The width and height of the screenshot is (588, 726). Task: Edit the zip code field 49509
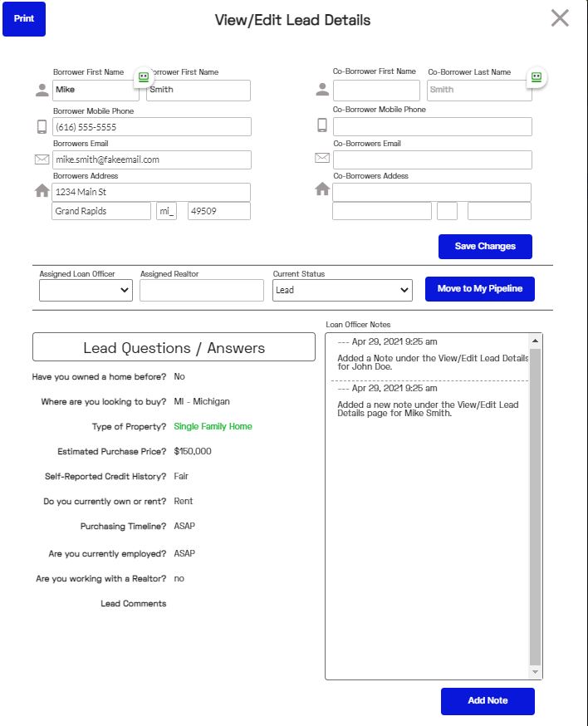(x=219, y=211)
